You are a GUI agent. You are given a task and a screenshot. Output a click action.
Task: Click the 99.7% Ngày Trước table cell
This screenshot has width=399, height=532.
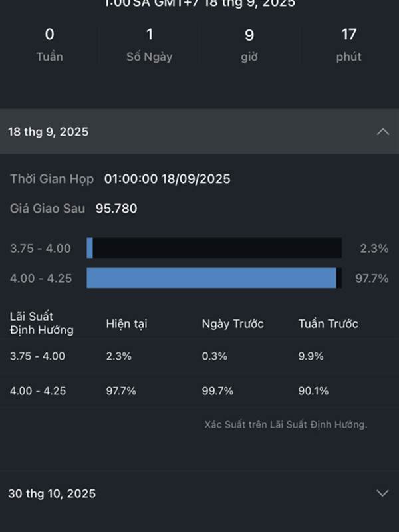pos(217,391)
